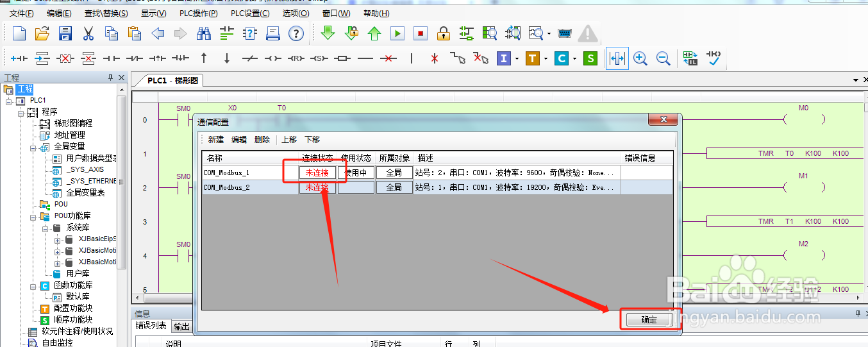The width and height of the screenshot is (868, 347).
Task: Open the 文件(F) menu
Action: coord(22,13)
